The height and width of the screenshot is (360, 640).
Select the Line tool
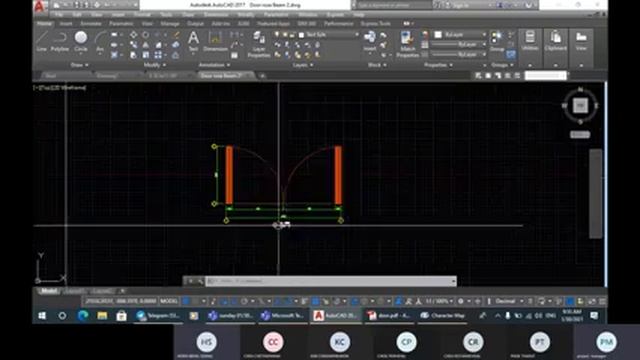(42, 41)
